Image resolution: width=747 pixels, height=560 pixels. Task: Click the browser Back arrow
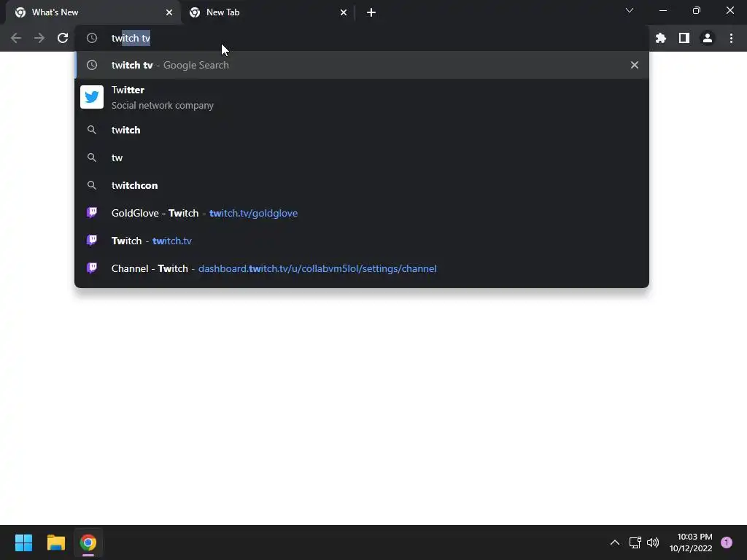click(x=16, y=38)
